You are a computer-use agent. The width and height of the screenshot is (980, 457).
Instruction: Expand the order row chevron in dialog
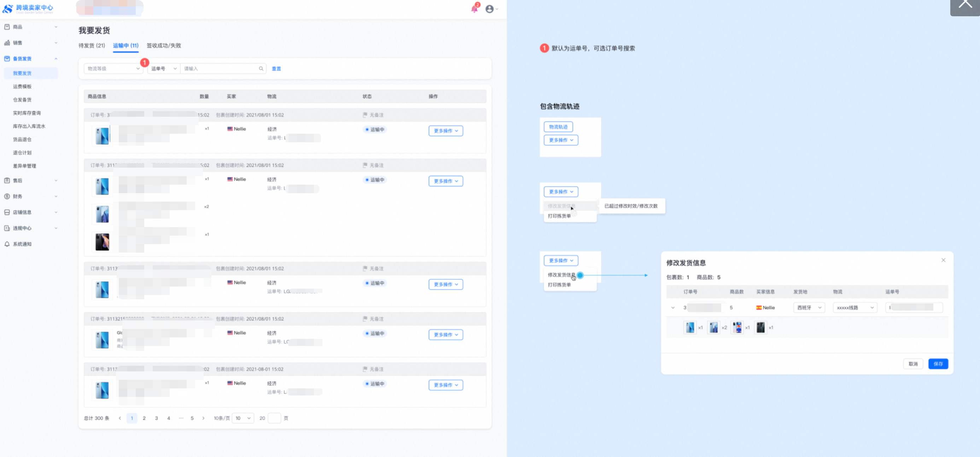673,307
